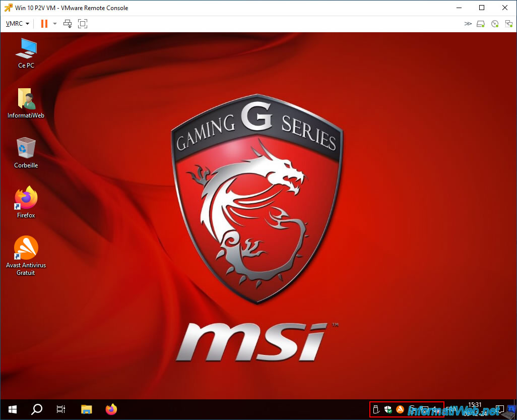Screen dimensions: 517x420
Task: Select the Ce PC desktop icon
Action: [x=26, y=53]
